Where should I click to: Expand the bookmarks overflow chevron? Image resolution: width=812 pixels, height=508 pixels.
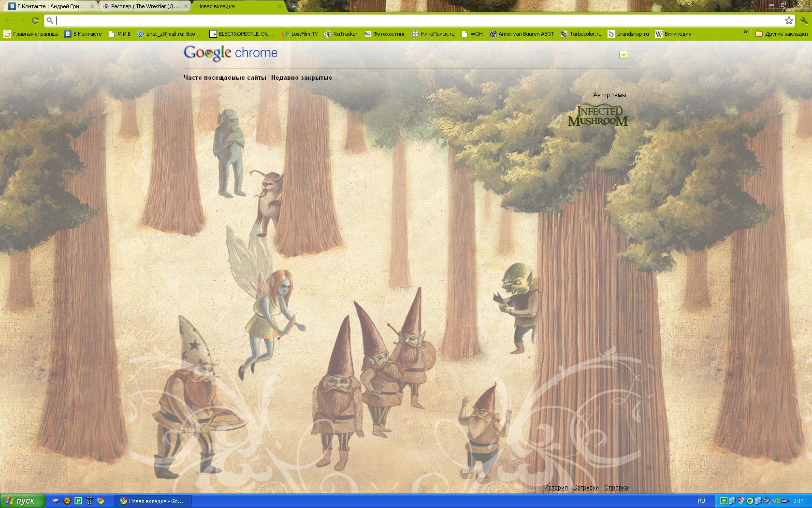(x=746, y=32)
